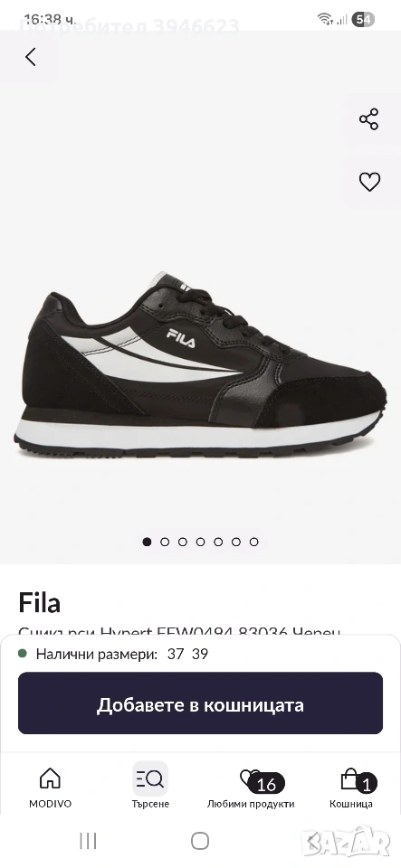The height and width of the screenshot is (868, 401).
Task: Tap the Fila sneaker product photo
Action: (201, 365)
